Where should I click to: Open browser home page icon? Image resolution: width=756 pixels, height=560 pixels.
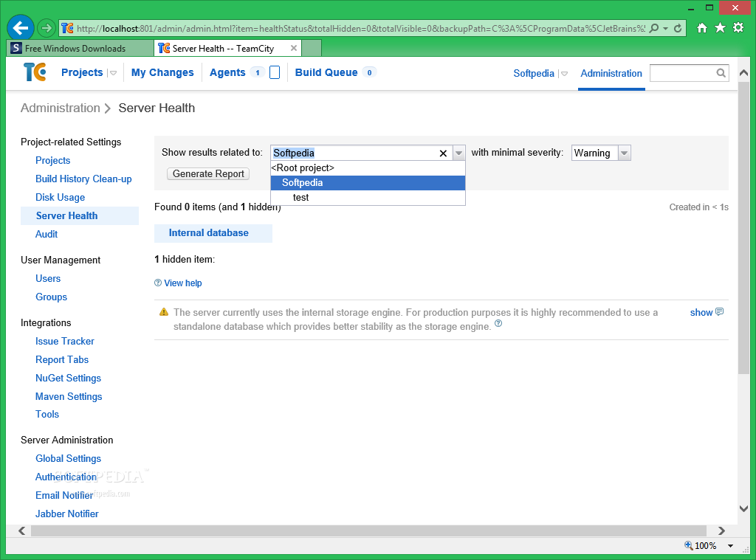coord(702,28)
